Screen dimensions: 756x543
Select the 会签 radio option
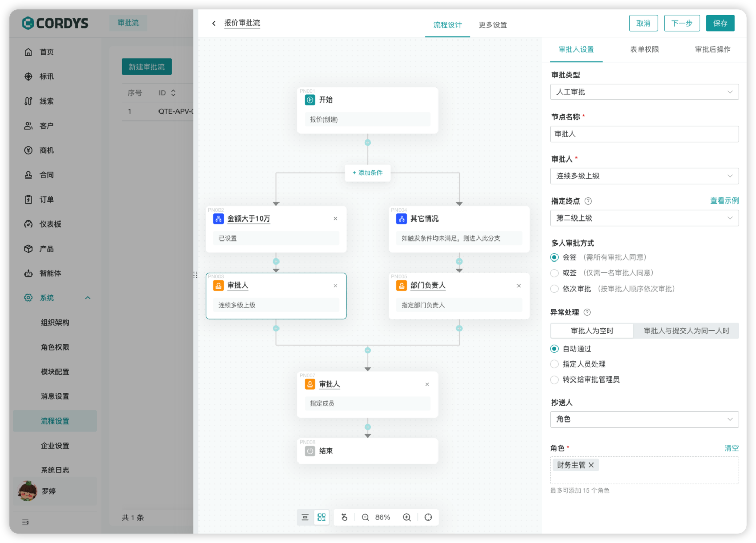click(554, 257)
